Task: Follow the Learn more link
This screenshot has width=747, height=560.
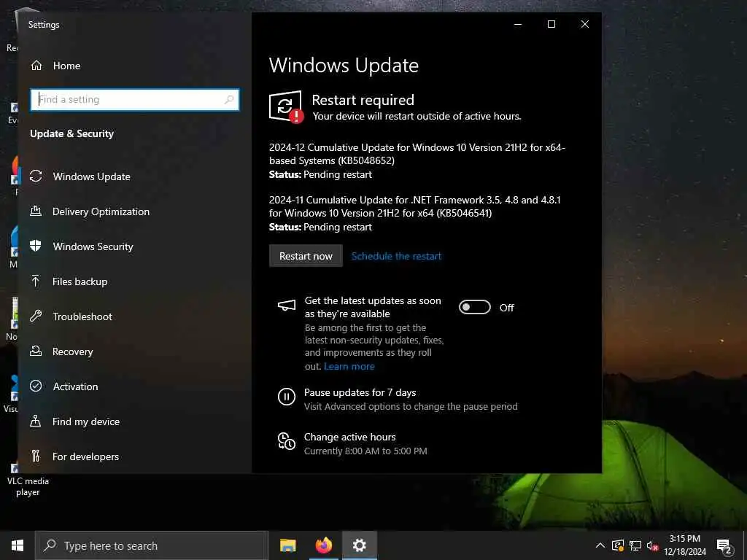Action: coord(349,366)
